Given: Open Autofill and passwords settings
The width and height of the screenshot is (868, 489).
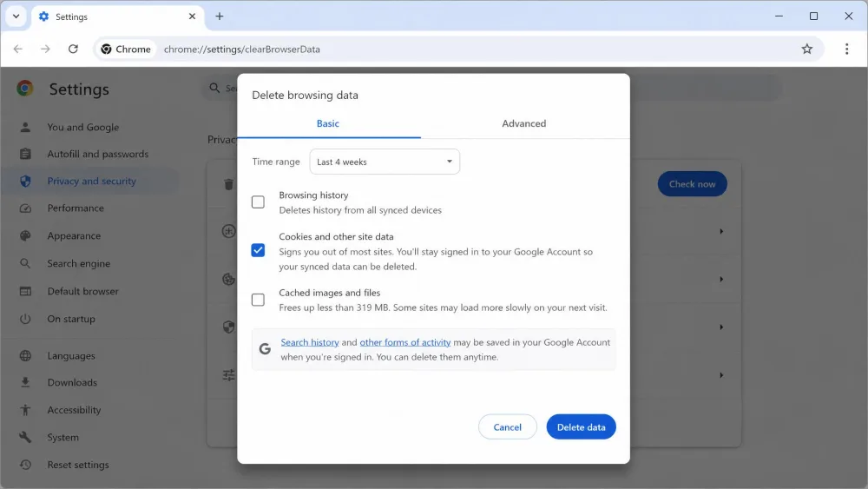Looking at the screenshot, I should tap(98, 154).
